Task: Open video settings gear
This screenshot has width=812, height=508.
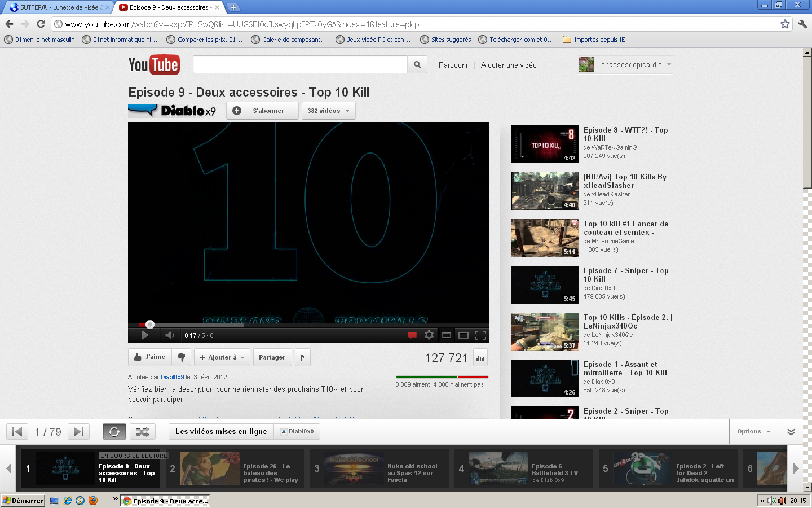Action: coord(429,335)
